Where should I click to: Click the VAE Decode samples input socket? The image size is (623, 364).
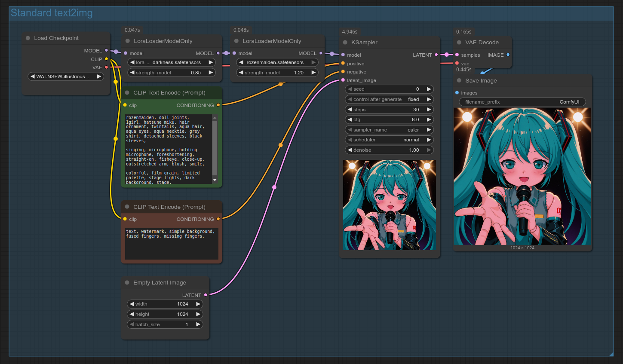(457, 55)
